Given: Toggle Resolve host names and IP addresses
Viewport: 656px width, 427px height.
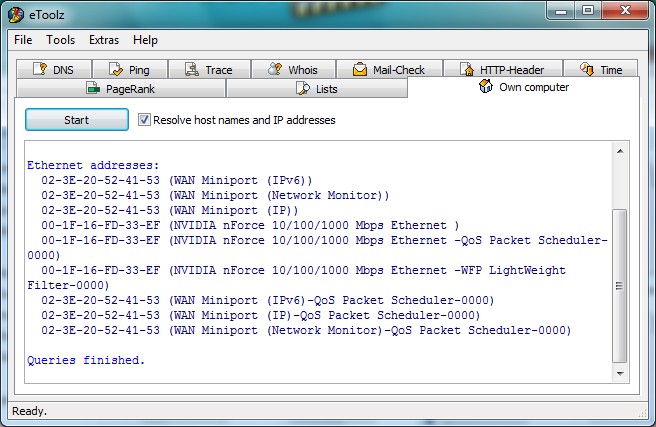Looking at the screenshot, I should coord(144,120).
